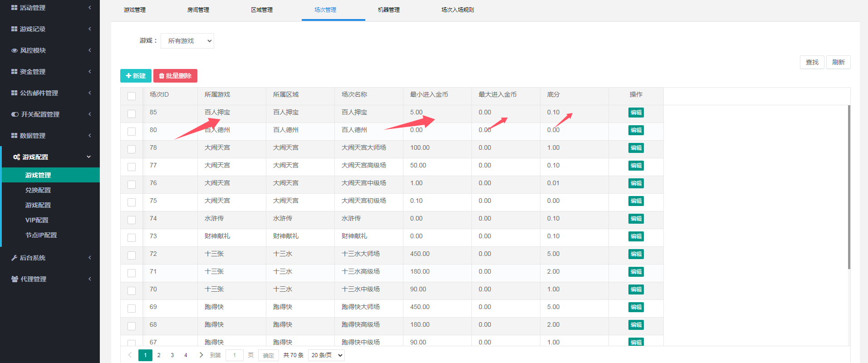Click the 开关配置管理 toggle icon
Viewport: 868px width, 363px height.
coord(15,114)
